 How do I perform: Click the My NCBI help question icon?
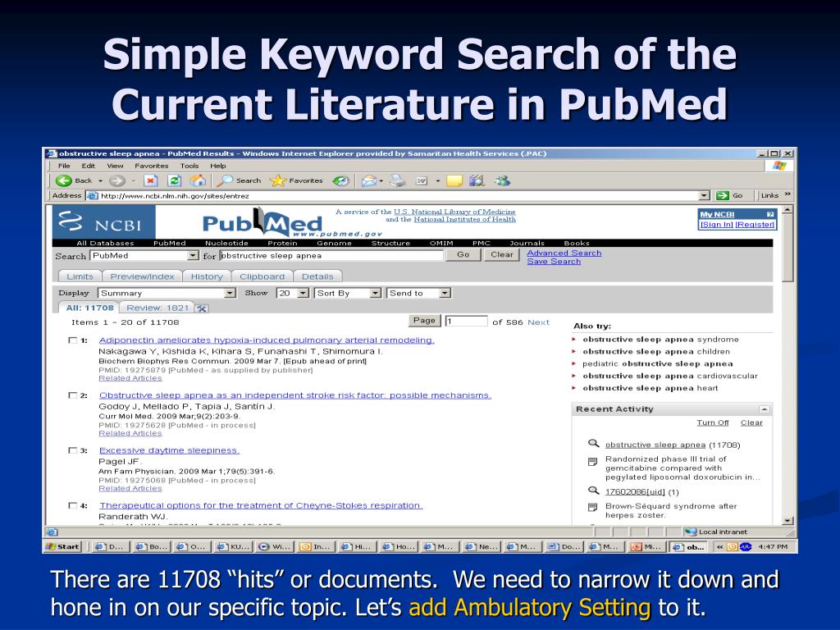coord(769,214)
